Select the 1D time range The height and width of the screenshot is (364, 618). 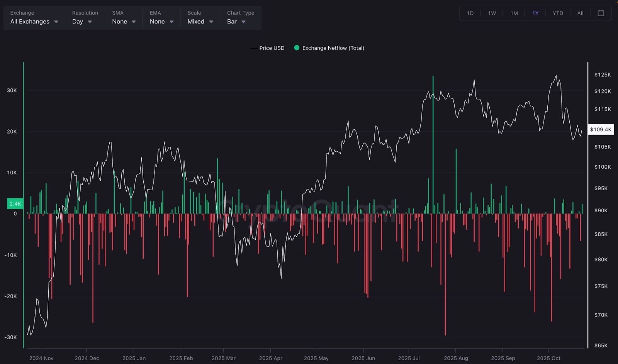coord(470,13)
